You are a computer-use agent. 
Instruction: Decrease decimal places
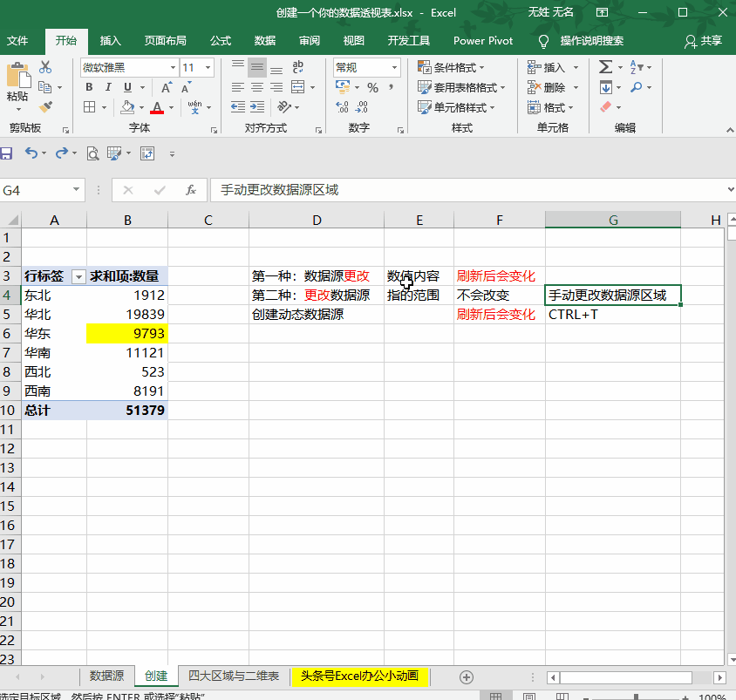pyautogui.click(x=361, y=107)
